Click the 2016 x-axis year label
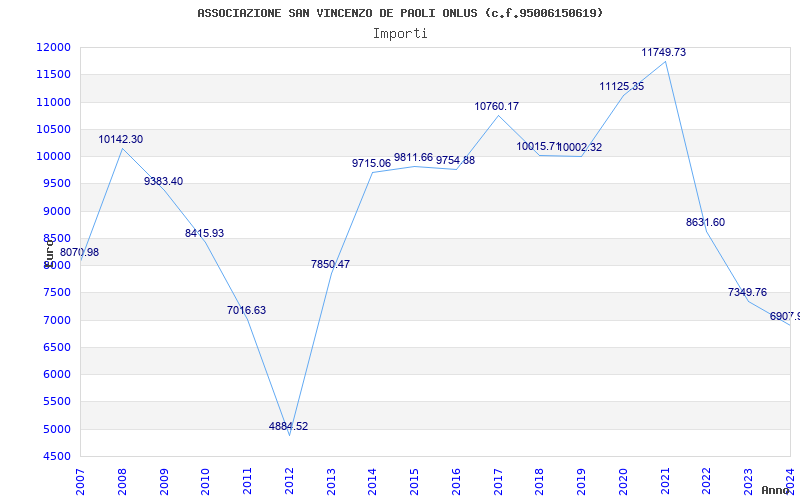800x500 pixels. tap(456, 482)
